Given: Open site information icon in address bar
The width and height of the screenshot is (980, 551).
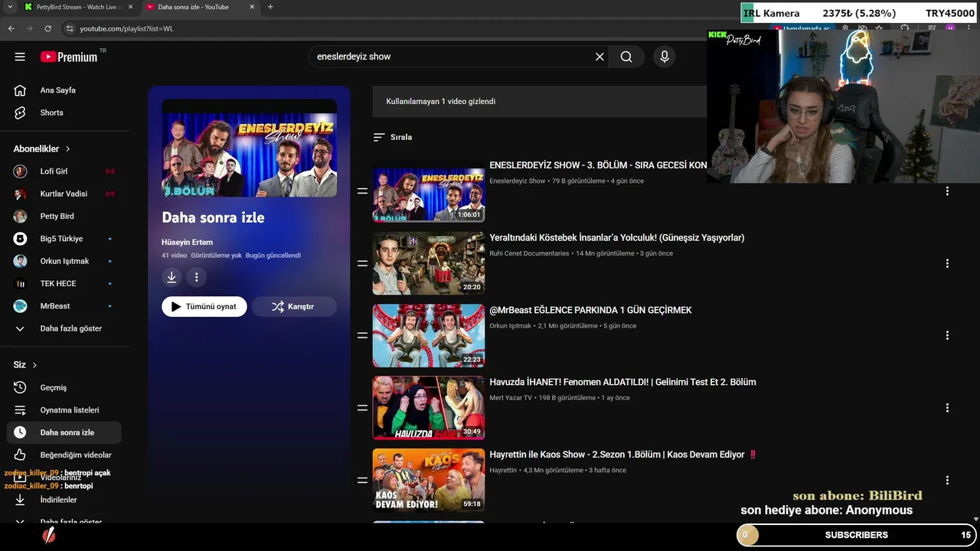Looking at the screenshot, I should point(69,28).
